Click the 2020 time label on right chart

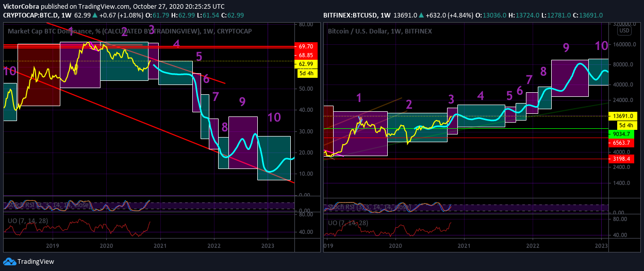point(395,246)
